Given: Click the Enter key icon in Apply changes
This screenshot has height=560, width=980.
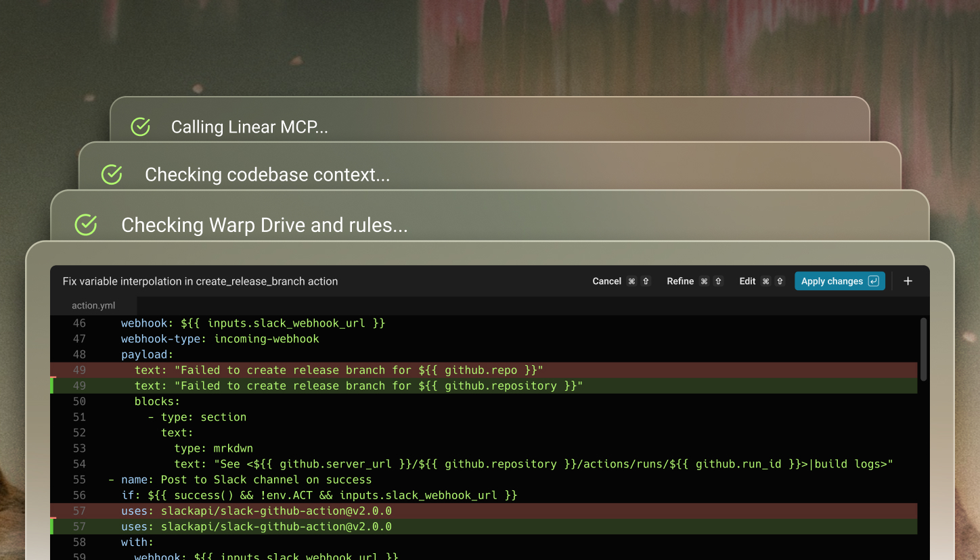Looking at the screenshot, I should coord(873,281).
